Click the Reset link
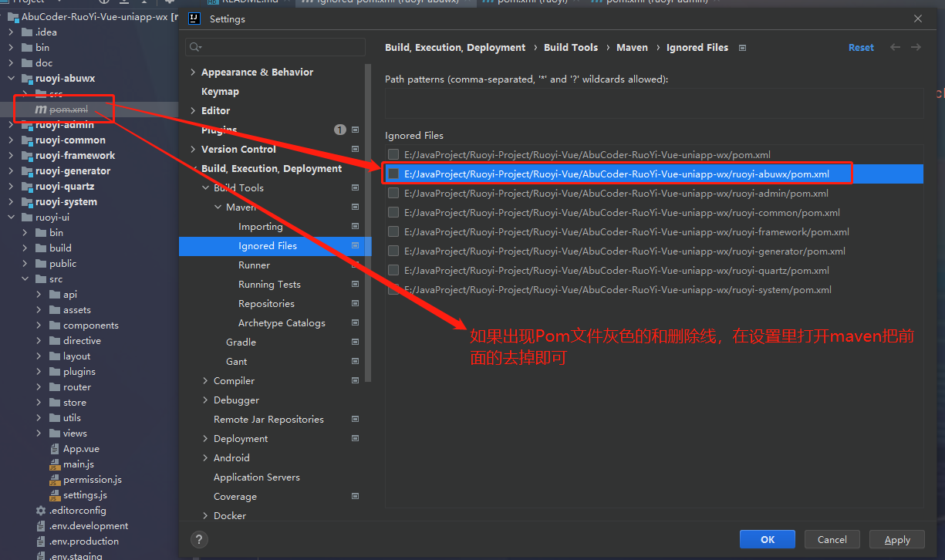 [x=861, y=48]
